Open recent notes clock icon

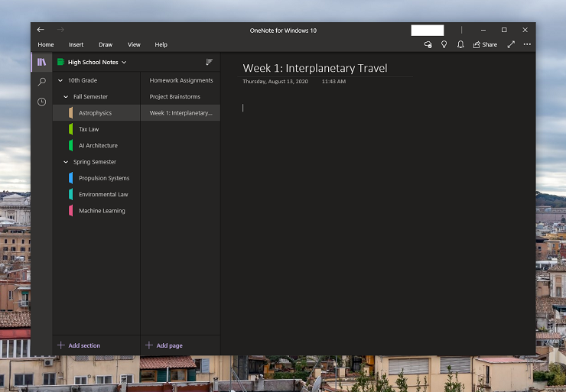[x=41, y=102]
